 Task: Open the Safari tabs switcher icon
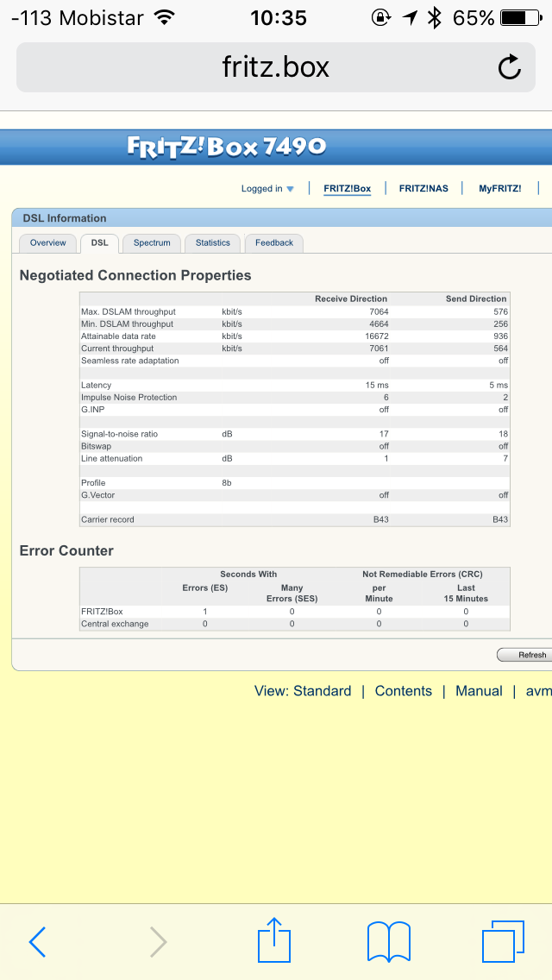point(504,941)
